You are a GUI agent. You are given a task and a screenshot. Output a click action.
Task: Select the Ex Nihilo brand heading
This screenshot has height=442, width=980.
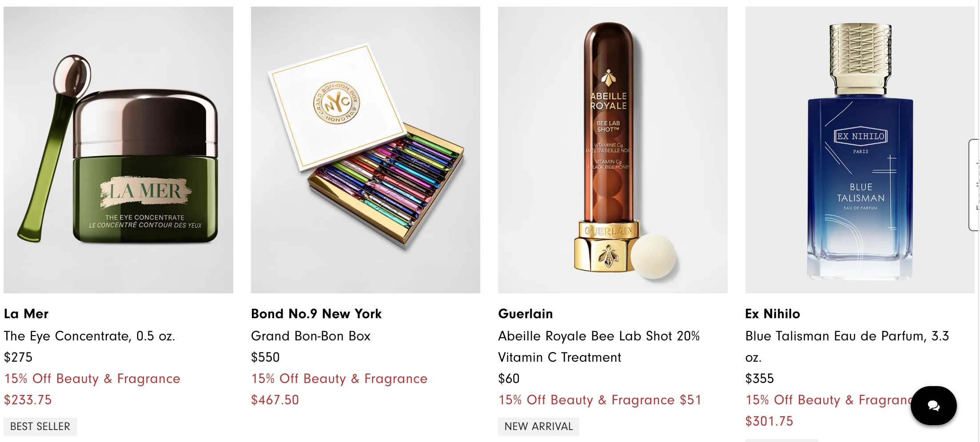click(773, 314)
